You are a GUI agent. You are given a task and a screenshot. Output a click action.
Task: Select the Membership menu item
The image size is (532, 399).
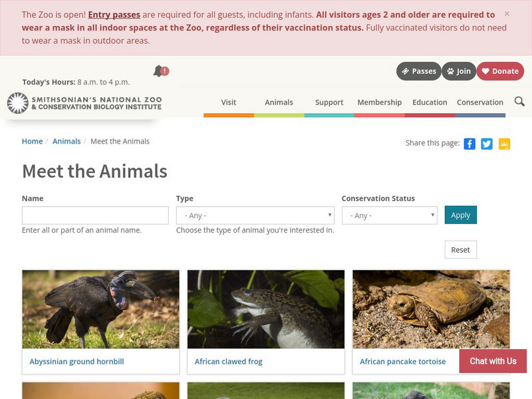pyautogui.click(x=380, y=102)
